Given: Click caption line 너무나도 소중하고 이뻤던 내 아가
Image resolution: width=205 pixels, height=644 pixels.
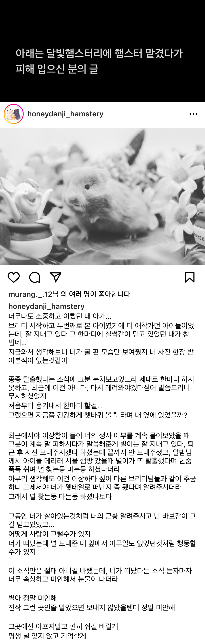Looking at the screenshot, I should tap(60, 316).
